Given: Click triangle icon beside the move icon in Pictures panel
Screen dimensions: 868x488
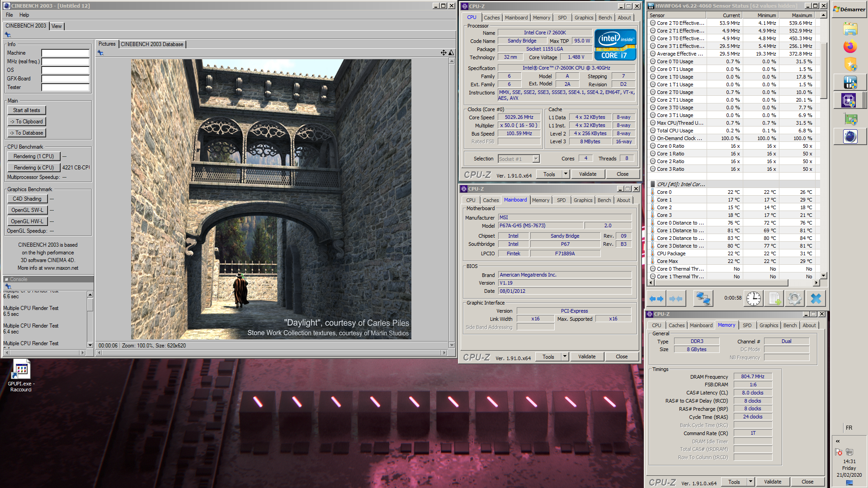Looking at the screenshot, I should (x=451, y=53).
